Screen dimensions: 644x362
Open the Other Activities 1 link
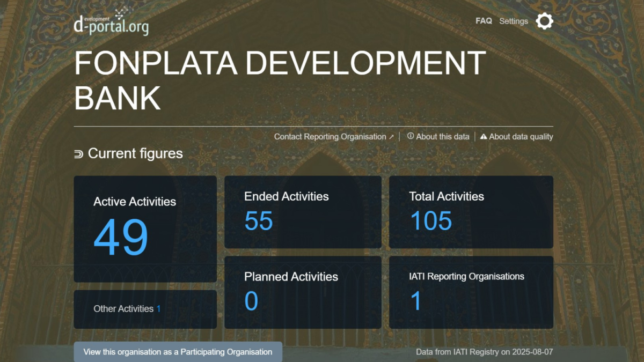(158, 309)
